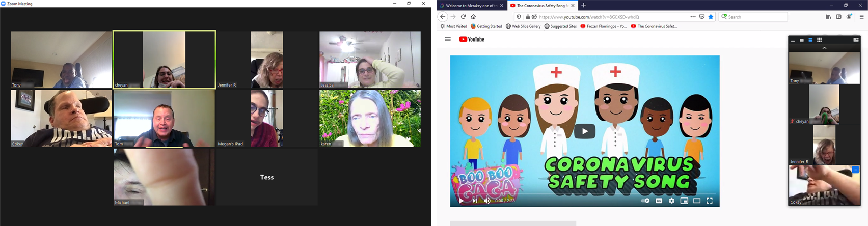Exit mini panel to full window
This screenshot has height=226, width=868.
point(856,40)
